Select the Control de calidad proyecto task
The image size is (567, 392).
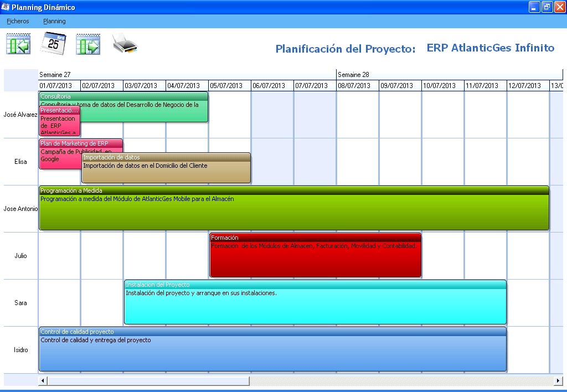click(x=272, y=349)
